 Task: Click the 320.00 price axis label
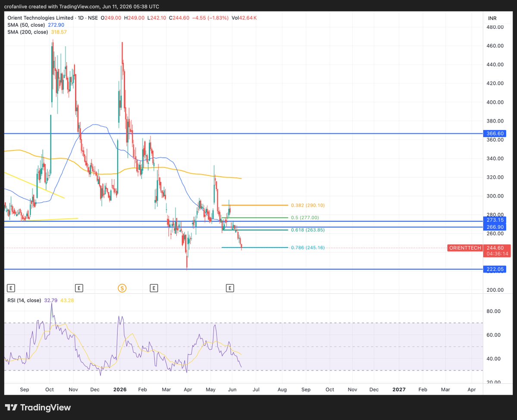point(495,177)
